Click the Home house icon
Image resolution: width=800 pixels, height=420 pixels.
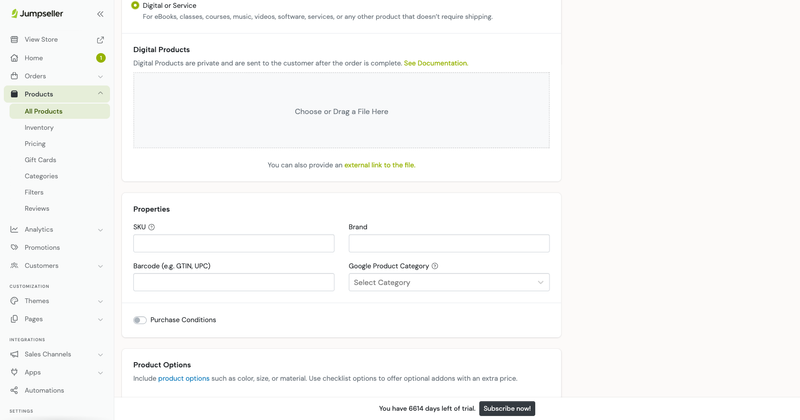(x=14, y=58)
